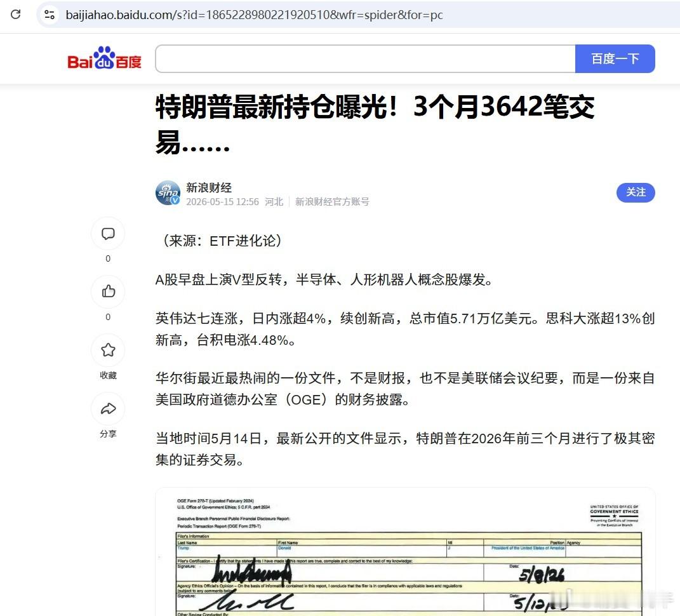Favorite the article with star icon

tap(108, 350)
